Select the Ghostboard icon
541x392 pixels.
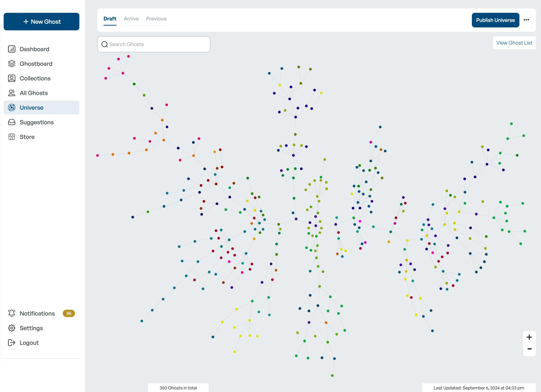pyautogui.click(x=12, y=64)
